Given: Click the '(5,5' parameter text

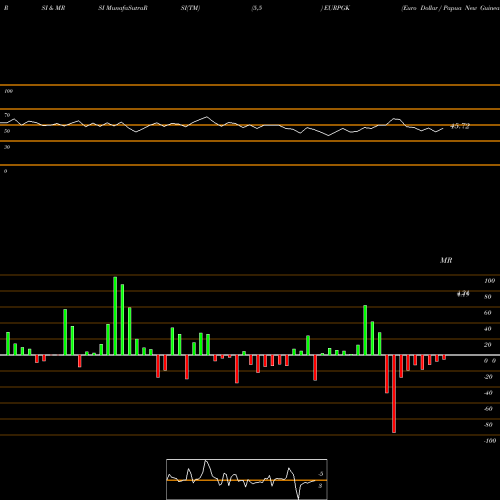Looking at the screenshot, I should [257, 8].
